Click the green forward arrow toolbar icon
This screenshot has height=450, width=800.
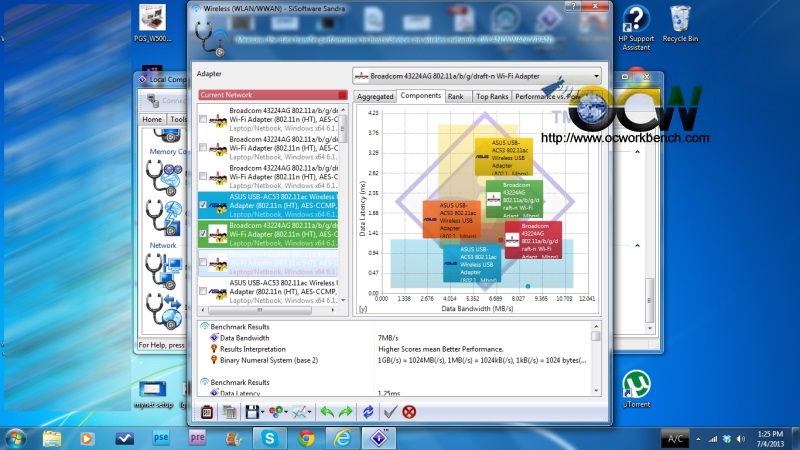point(345,412)
